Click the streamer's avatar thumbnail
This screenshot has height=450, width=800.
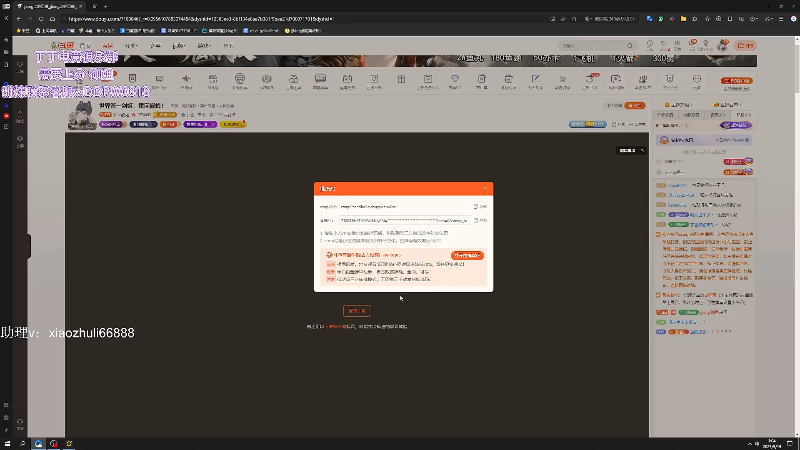(82, 115)
